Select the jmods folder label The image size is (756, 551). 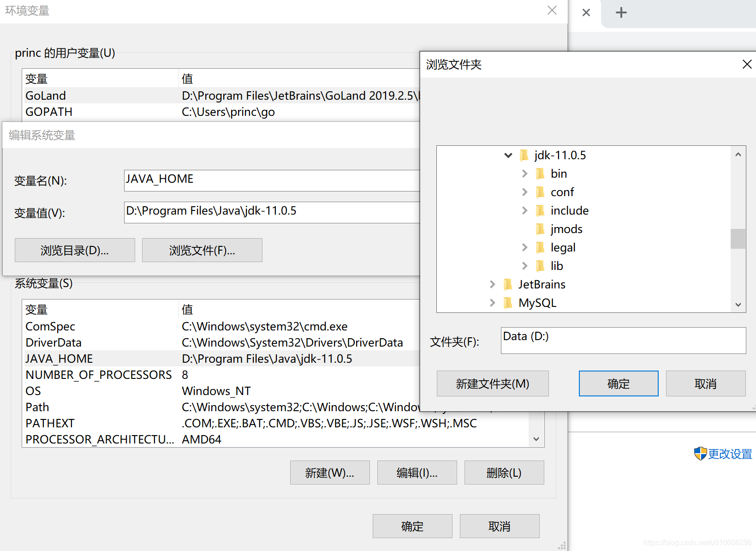(x=566, y=229)
